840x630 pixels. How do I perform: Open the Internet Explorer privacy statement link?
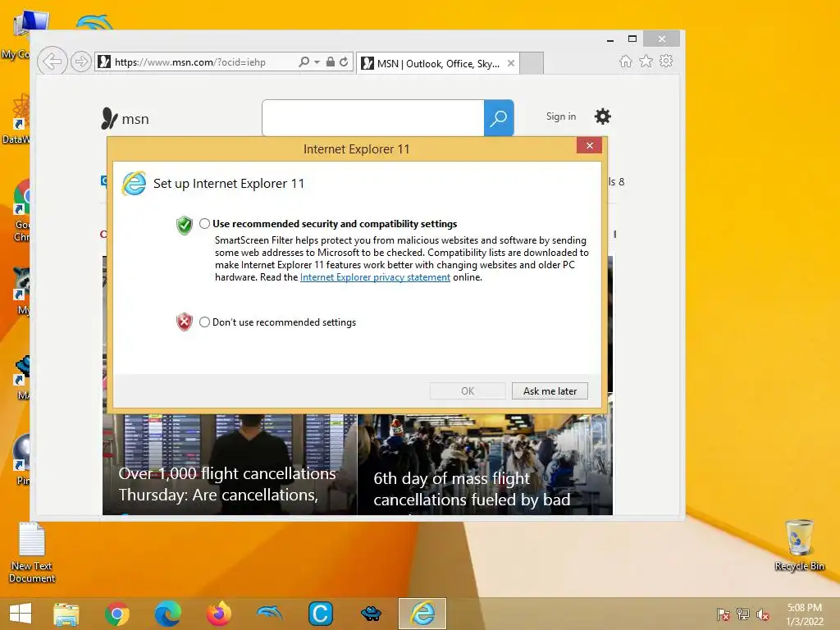click(375, 277)
